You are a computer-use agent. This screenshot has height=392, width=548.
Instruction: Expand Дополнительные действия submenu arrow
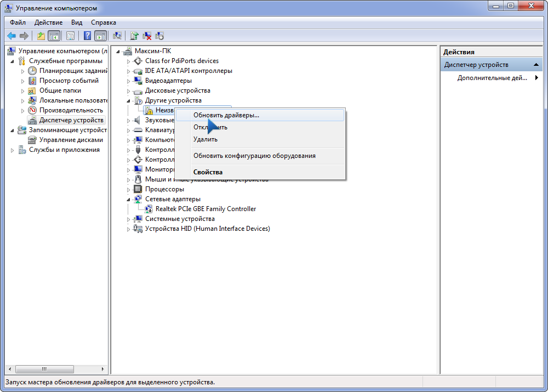536,78
